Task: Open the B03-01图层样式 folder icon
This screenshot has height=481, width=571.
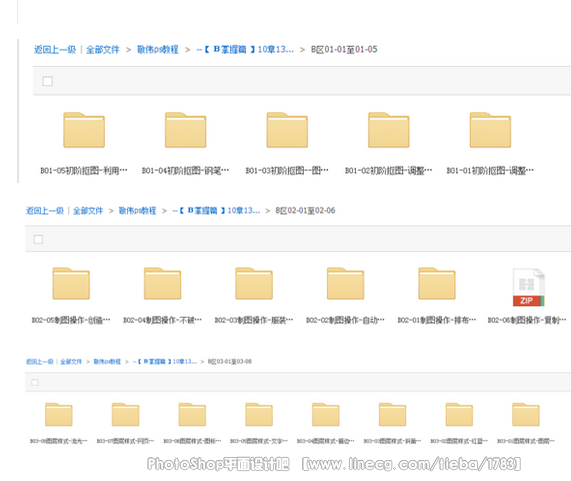Action: [x=526, y=414]
